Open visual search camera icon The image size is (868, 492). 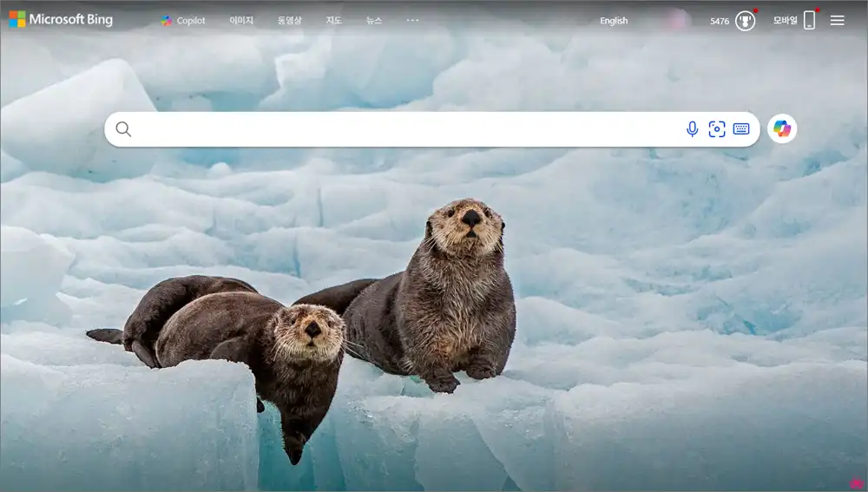point(716,129)
